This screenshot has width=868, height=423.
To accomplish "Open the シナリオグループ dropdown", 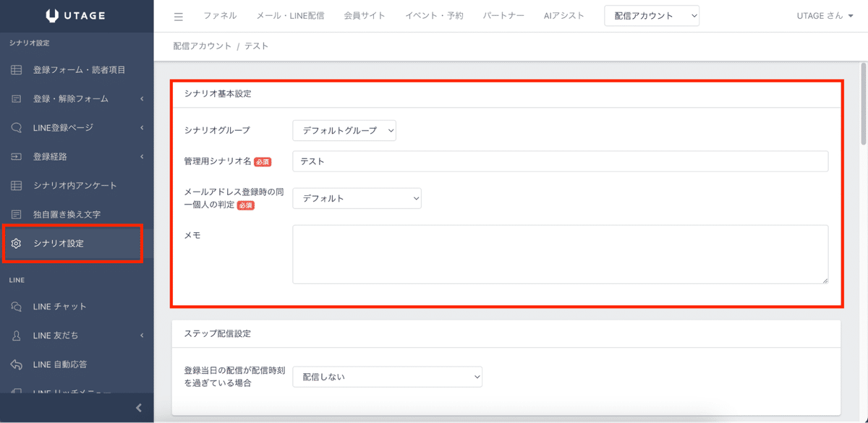I will click(344, 130).
